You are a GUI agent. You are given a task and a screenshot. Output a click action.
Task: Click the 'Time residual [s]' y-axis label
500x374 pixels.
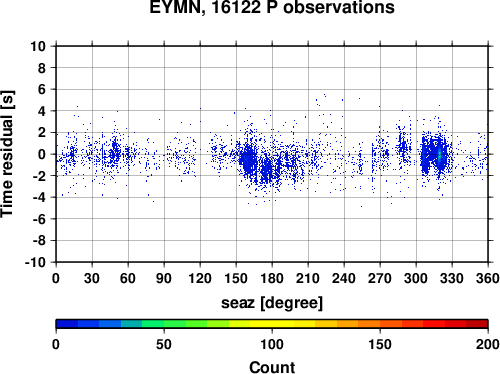coord(7,154)
